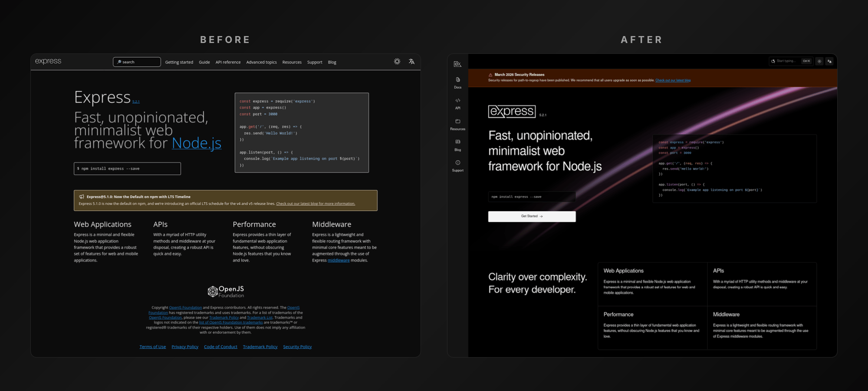Click the 'Clarity over complexity.' heading
The width and height of the screenshot is (868, 391).
(537, 277)
